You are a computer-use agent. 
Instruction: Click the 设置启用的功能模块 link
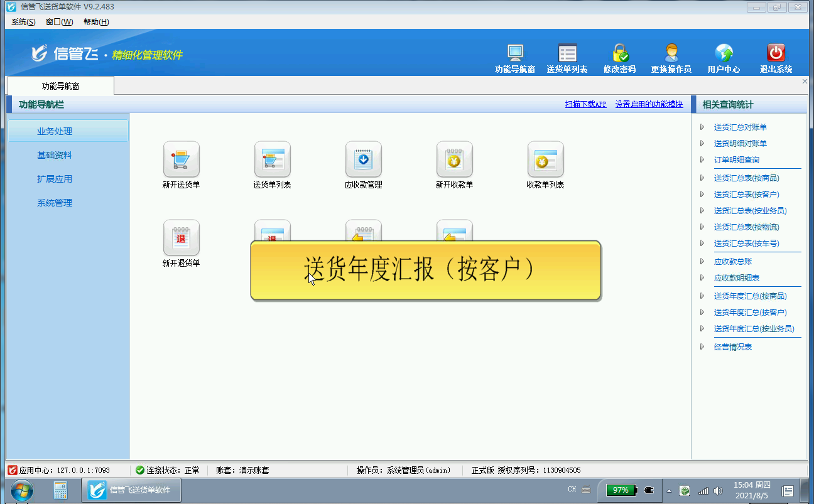tap(649, 105)
